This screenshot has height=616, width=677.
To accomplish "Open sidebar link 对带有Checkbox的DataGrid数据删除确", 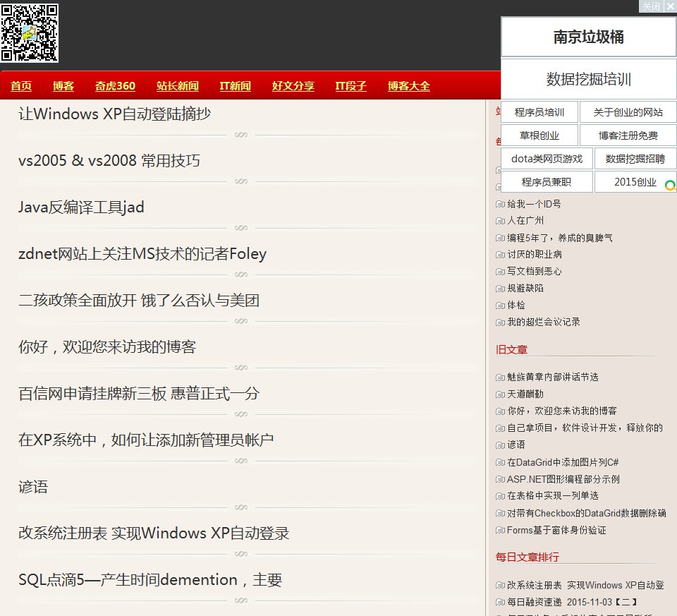I will point(587,513).
